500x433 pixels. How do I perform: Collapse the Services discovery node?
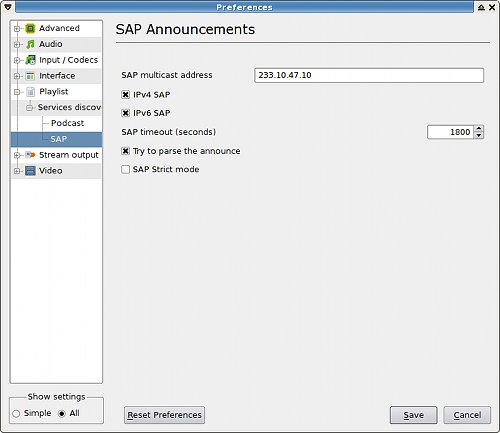point(29,108)
